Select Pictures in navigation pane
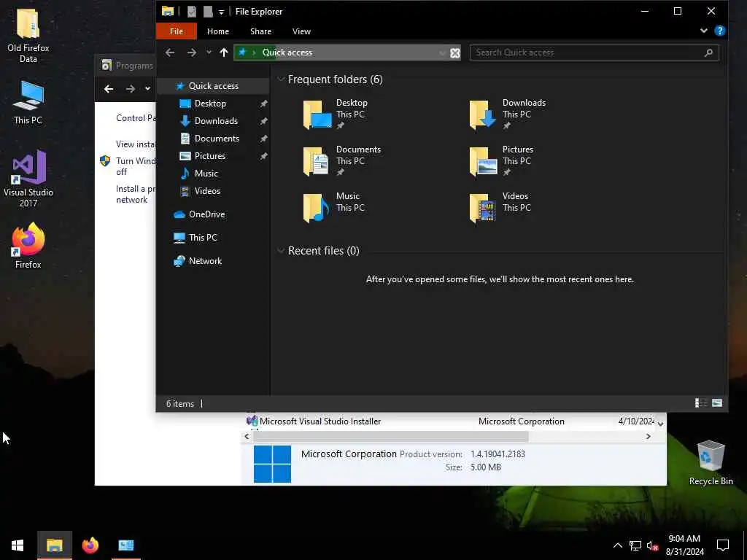747x560 pixels. [x=209, y=156]
